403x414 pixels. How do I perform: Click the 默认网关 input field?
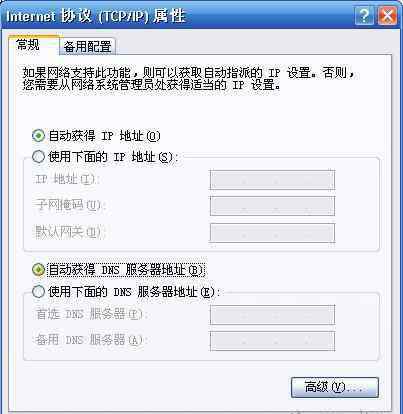point(272,232)
